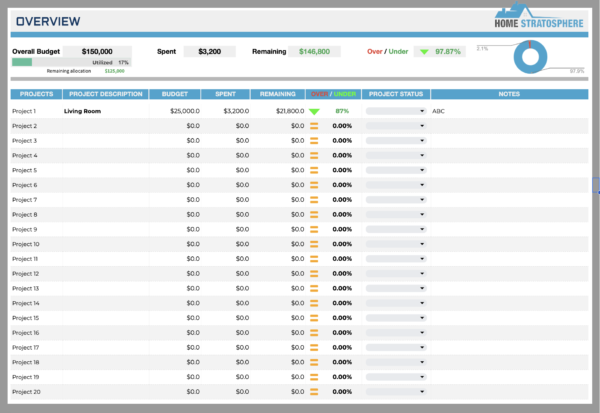Viewport: 600px width, 413px height.
Task: Select the $21,800.0 remaining cell
Action: [x=278, y=111]
